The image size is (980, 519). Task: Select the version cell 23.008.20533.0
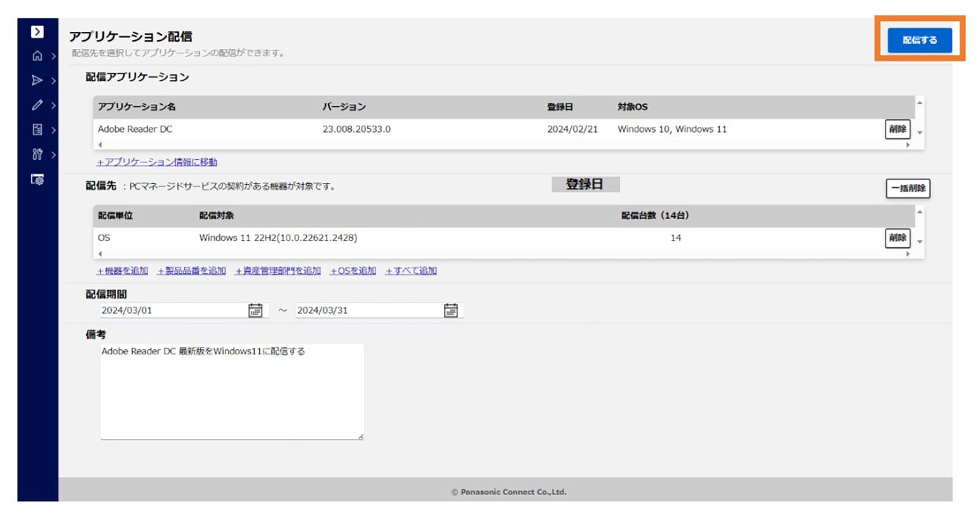point(356,129)
